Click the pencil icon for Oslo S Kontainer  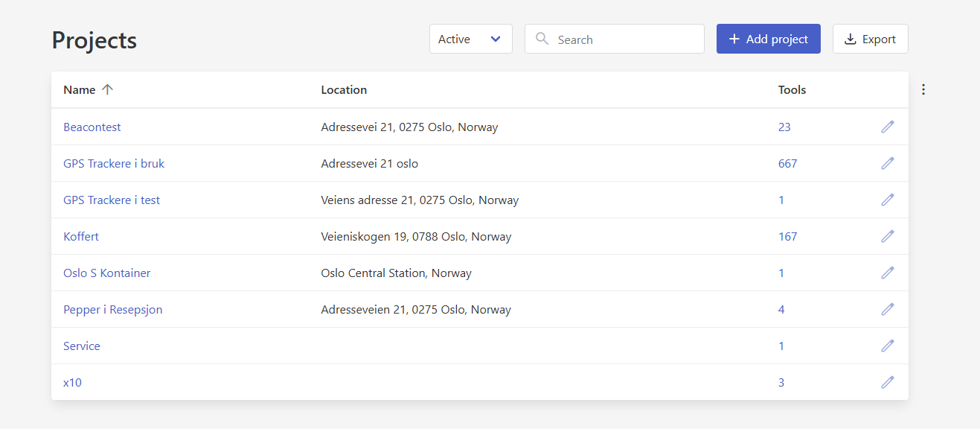887,273
